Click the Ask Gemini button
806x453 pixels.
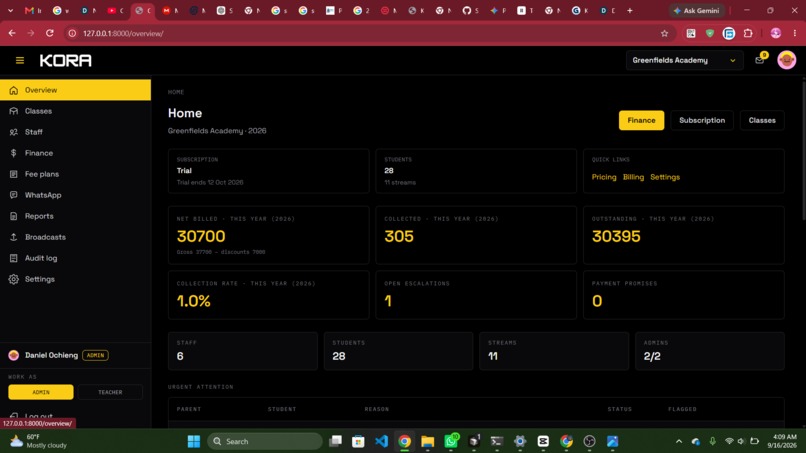[698, 10]
